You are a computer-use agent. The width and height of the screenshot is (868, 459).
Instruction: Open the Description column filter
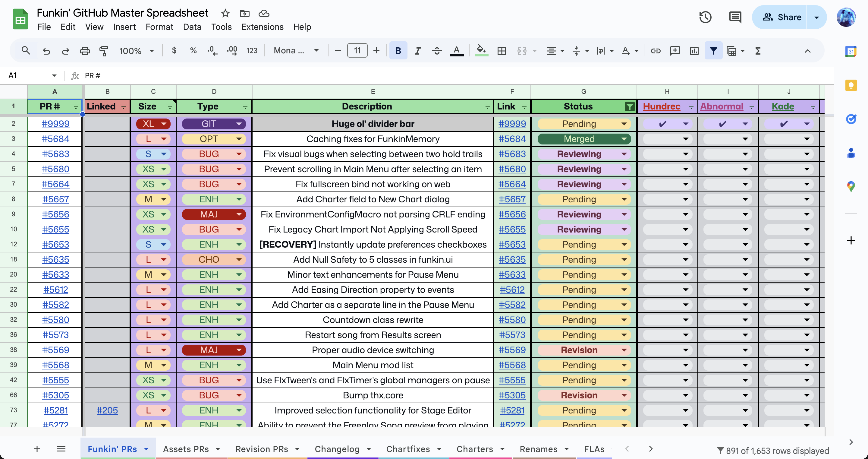[487, 106]
